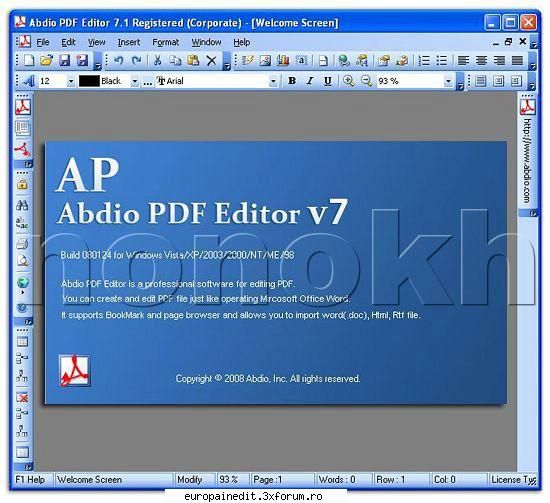
Task: Cut selection with scissors icon
Action: coord(157,60)
